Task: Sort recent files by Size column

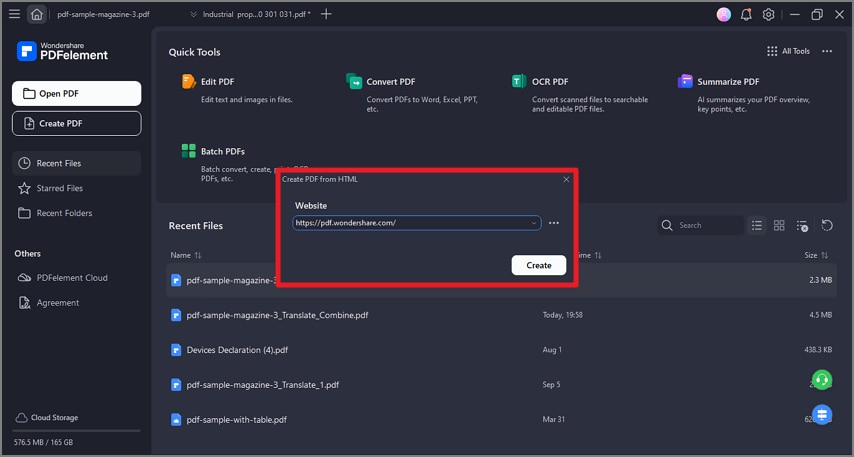Action: (815, 255)
